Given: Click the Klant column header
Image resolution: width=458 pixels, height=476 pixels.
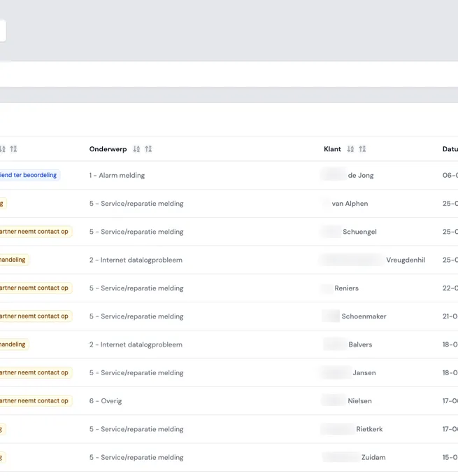Looking at the screenshot, I should tap(332, 149).
